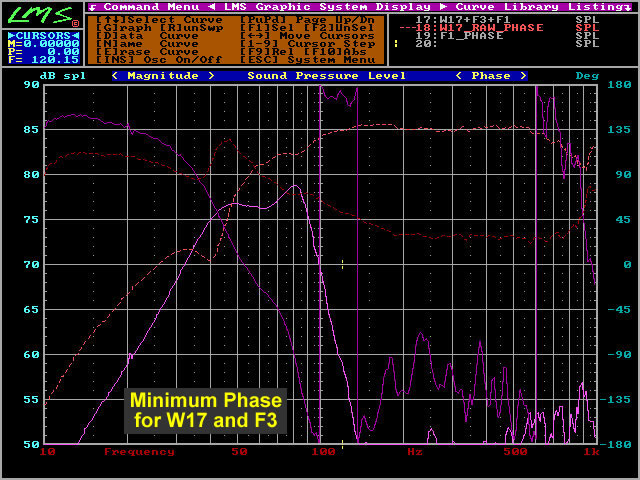Click SPL type of curve 17
Image resolution: width=640 pixels, height=480 pixels.
587,20
